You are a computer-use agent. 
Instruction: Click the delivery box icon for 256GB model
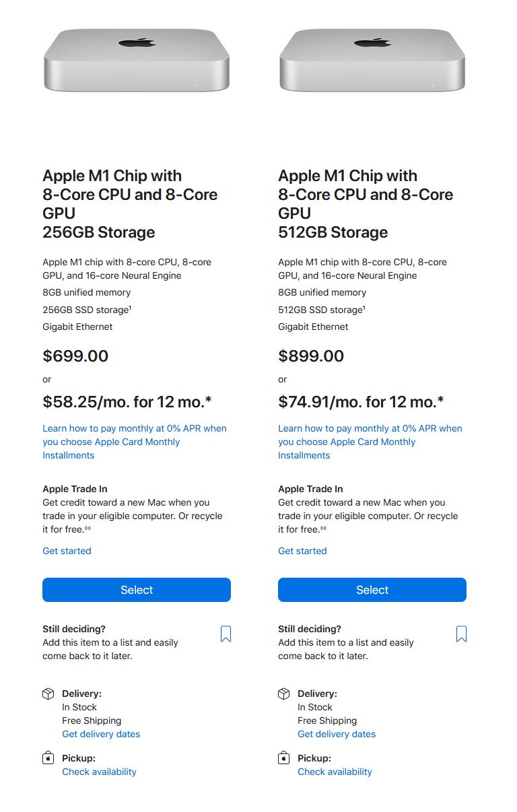click(48, 693)
